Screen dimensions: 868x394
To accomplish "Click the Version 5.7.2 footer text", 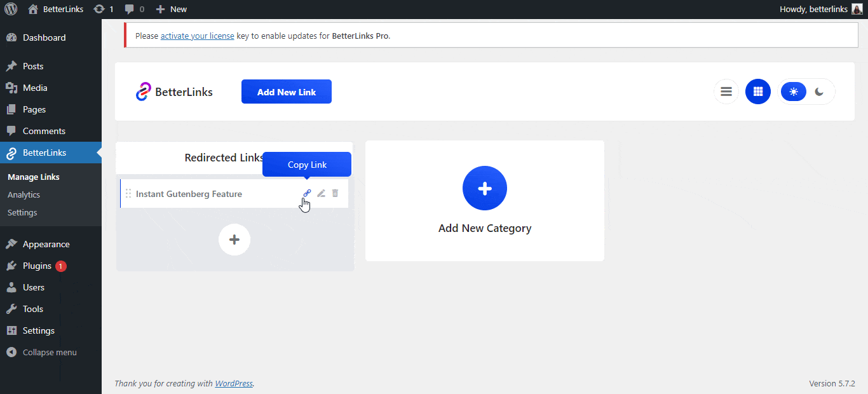I will [832, 384].
